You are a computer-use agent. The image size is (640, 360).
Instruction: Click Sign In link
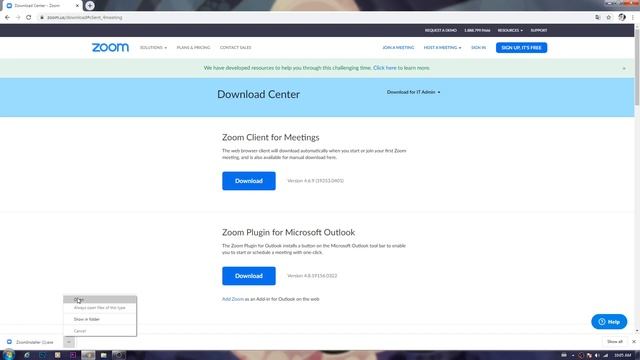point(478,48)
